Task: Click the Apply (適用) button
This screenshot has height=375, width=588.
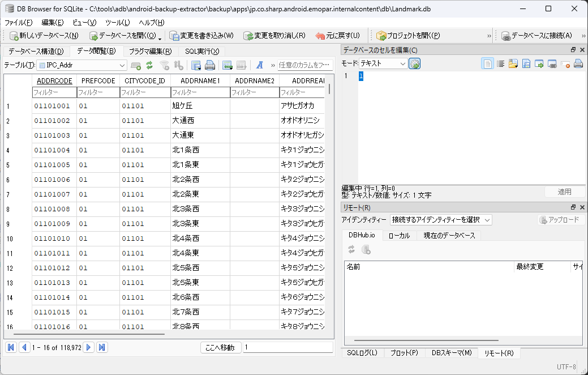Action: coord(564,192)
